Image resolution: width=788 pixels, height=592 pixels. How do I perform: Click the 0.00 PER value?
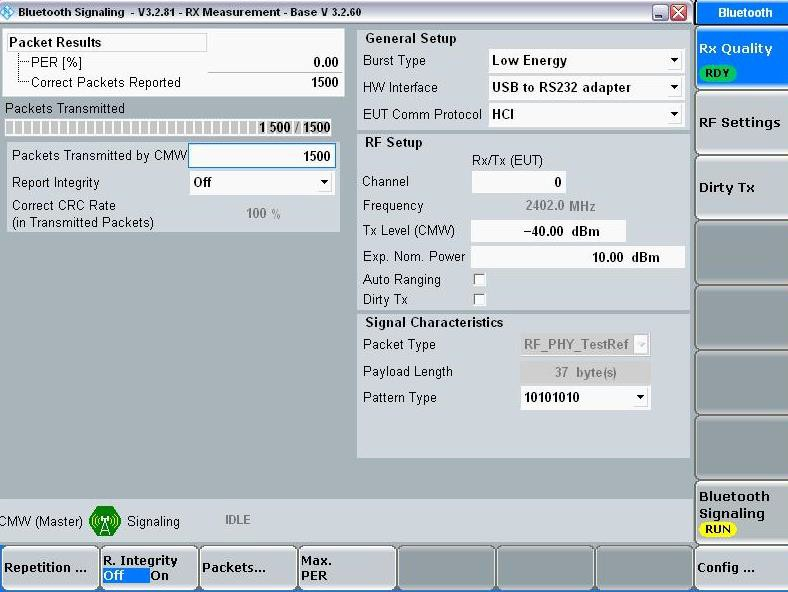[326, 62]
